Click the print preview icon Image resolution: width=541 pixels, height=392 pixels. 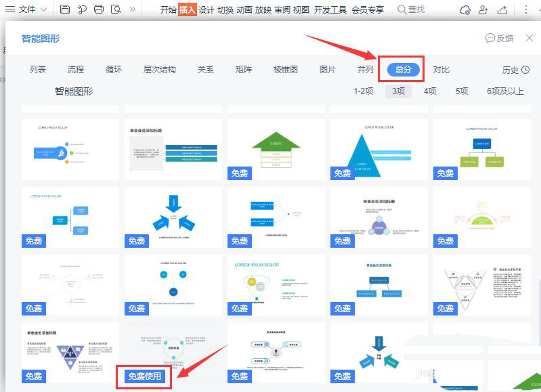[116, 9]
